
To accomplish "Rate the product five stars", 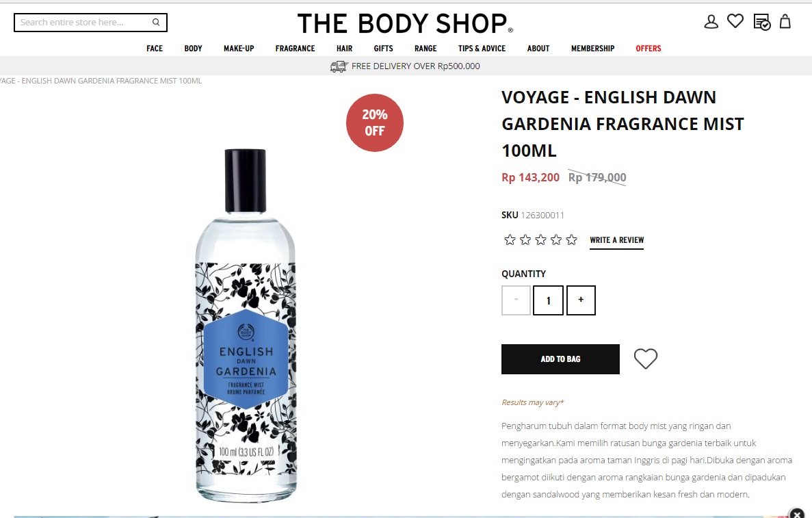I will tap(572, 239).
